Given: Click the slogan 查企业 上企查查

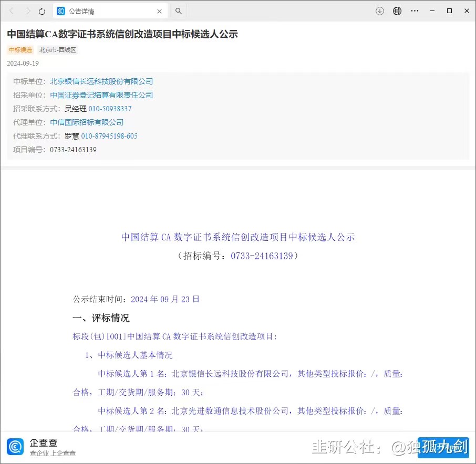Looking at the screenshot, I should 53,453.
